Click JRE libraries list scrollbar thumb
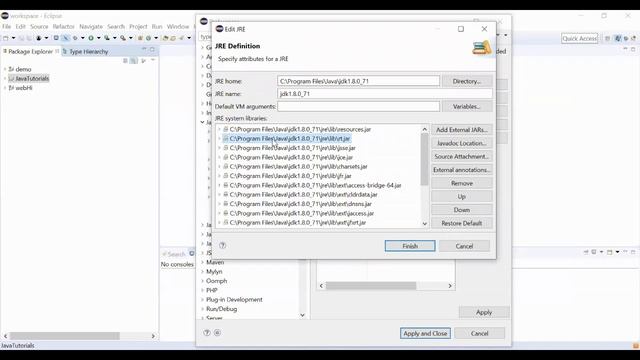 (424, 159)
